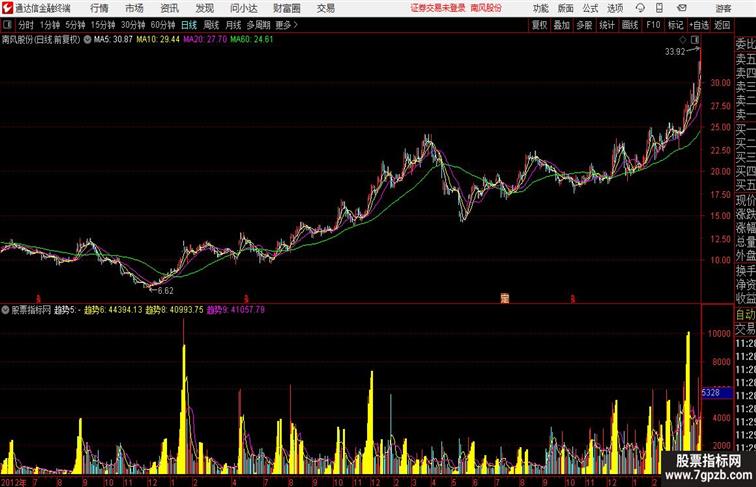The width and height of the screenshot is (756, 487).
Task: Click the 2012年 label on the time axis
Action: tap(14, 482)
